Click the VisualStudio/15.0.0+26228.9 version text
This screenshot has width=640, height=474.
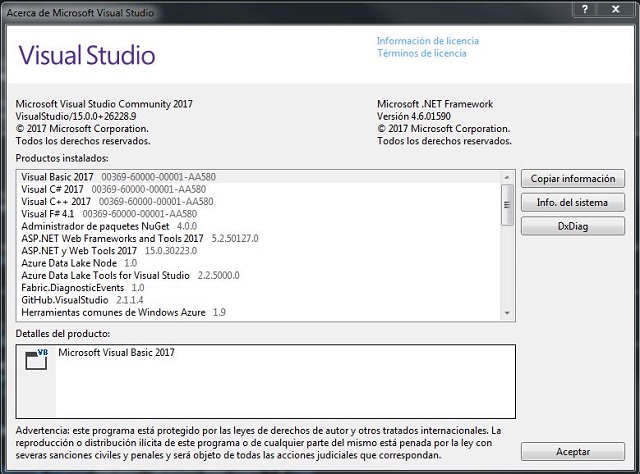pyautogui.click(x=76, y=116)
